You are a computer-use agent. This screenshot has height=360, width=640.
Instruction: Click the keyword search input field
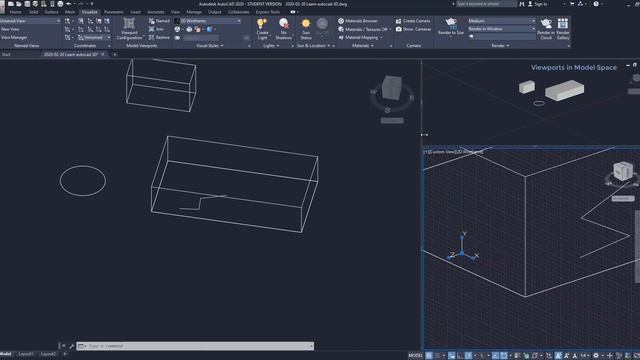click(x=486, y=4)
